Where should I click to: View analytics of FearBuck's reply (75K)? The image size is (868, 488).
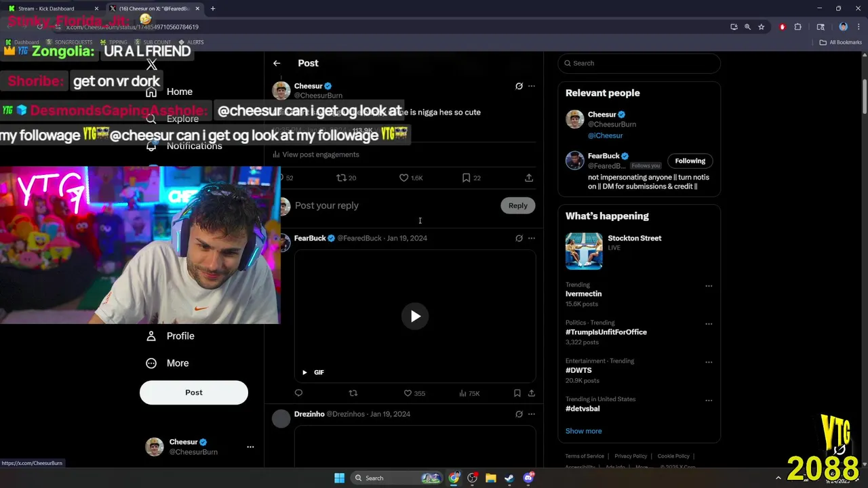point(469,393)
